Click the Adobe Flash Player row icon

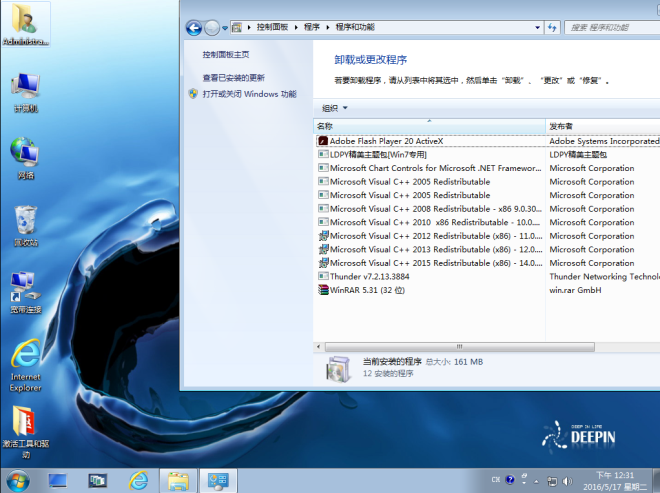pyautogui.click(x=323, y=141)
